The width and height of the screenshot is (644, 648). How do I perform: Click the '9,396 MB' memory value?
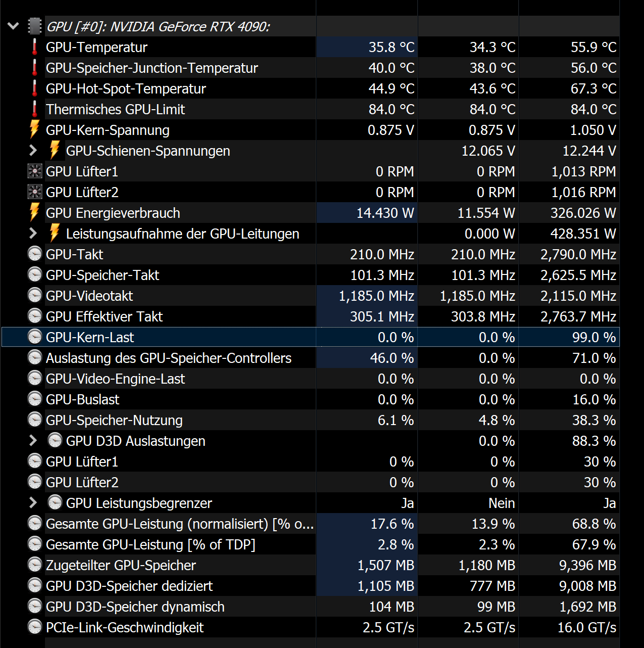coord(587,565)
